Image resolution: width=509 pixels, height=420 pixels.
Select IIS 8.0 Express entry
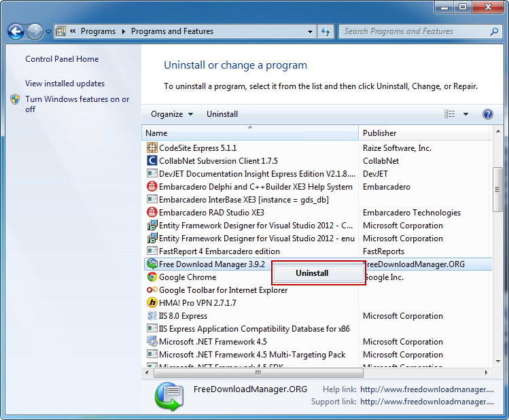pos(183,316)
